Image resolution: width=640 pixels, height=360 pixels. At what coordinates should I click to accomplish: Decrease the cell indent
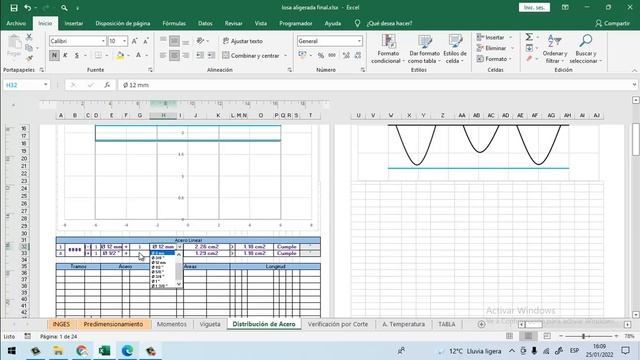point(200,55)
